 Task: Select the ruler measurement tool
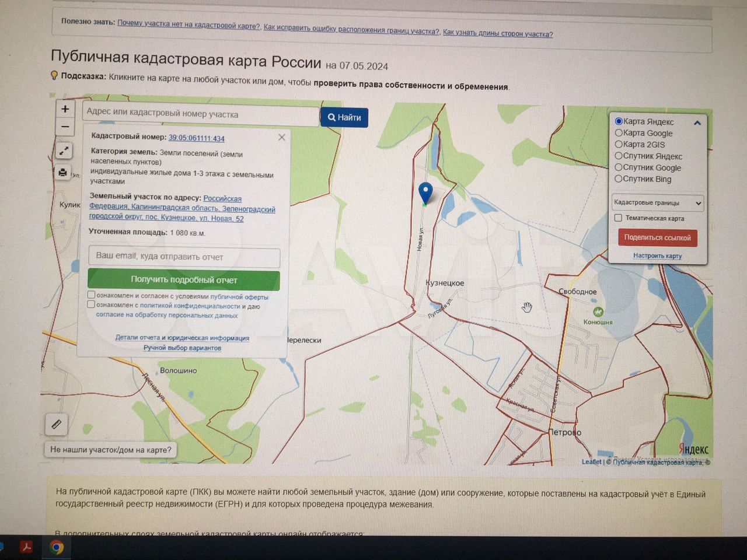click(57, 424)
